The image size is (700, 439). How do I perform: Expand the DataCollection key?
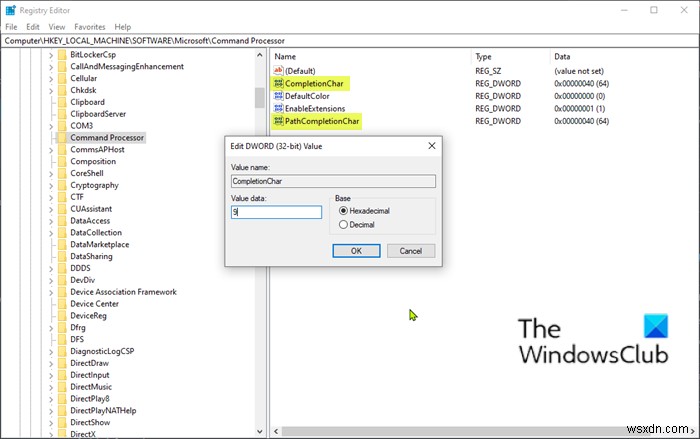tap(50, 233)
